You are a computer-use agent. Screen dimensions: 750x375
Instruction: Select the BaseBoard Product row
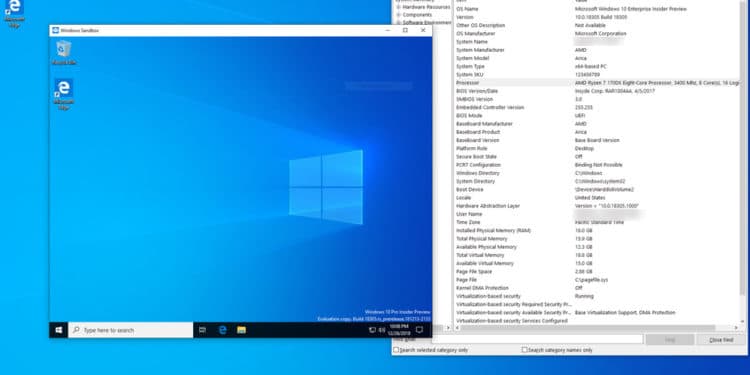click(597, 132)
